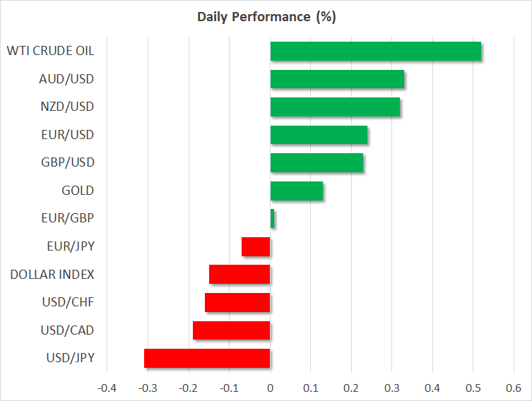The image size is (532, 401).
Task: Select the DOLLAR INDEX axis label
Action: click(x=52, y=274)
